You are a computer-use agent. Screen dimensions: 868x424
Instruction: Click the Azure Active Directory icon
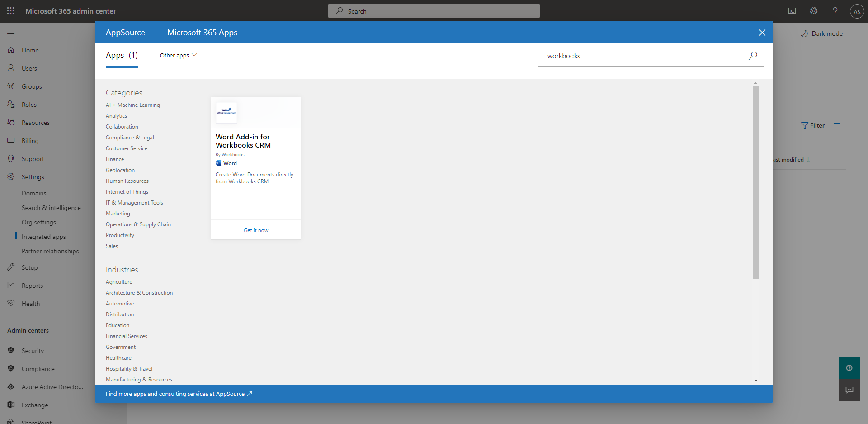click(x=11, y=387)
